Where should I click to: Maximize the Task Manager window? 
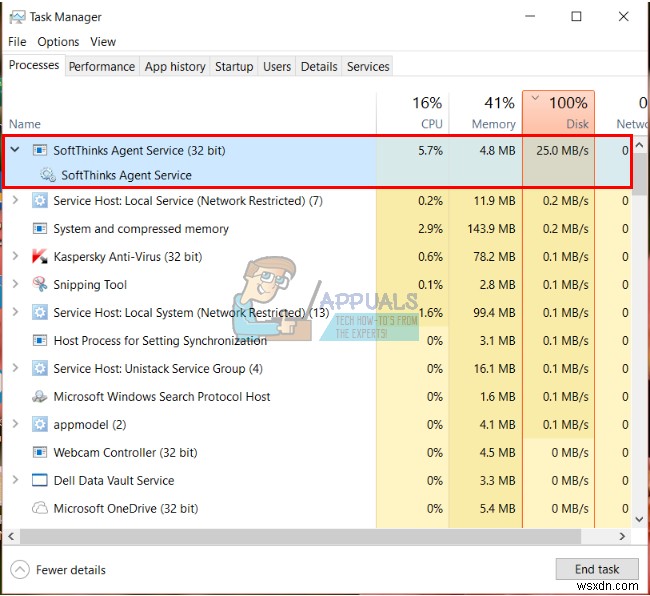(576, 17)
